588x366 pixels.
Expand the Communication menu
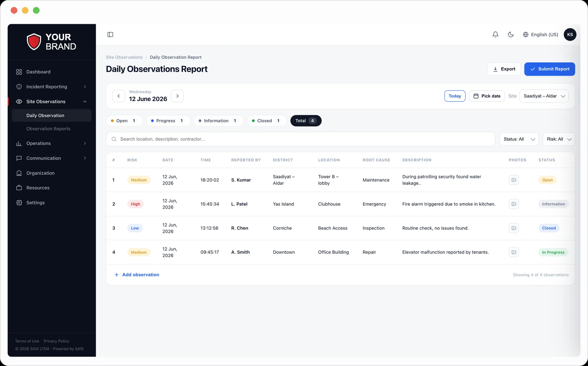(52, 158)
